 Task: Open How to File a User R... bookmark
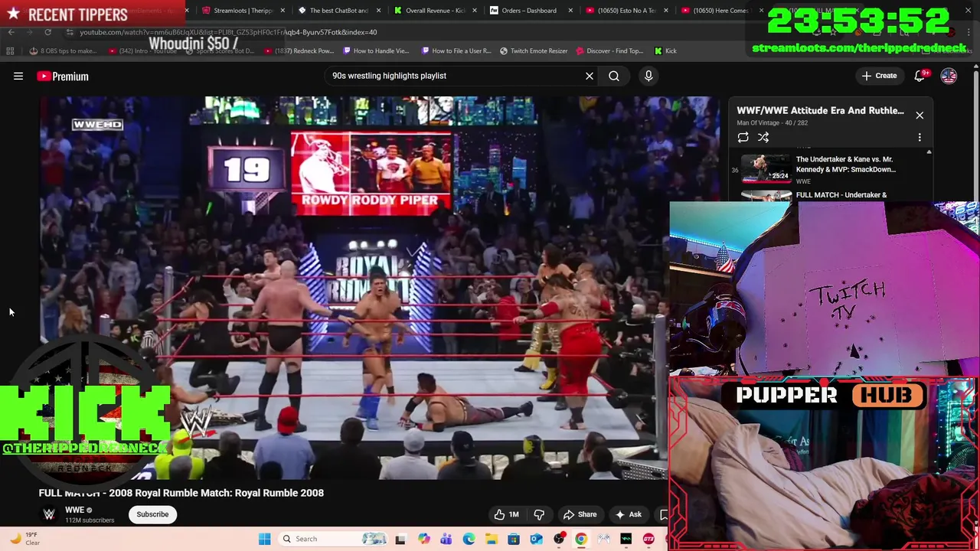click(x=456, y=51)
